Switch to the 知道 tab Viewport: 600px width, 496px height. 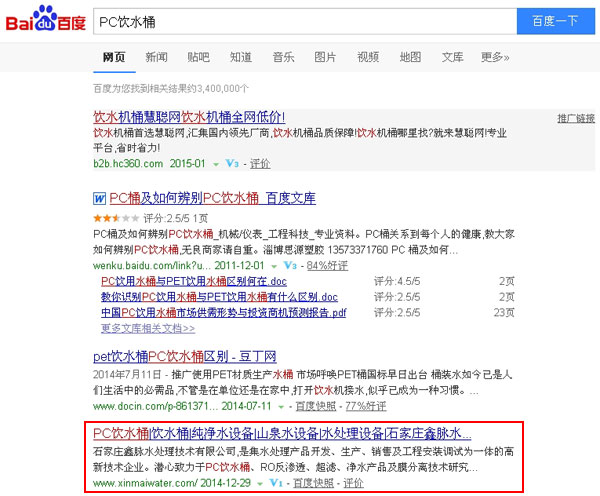click(x=241, y=57)
